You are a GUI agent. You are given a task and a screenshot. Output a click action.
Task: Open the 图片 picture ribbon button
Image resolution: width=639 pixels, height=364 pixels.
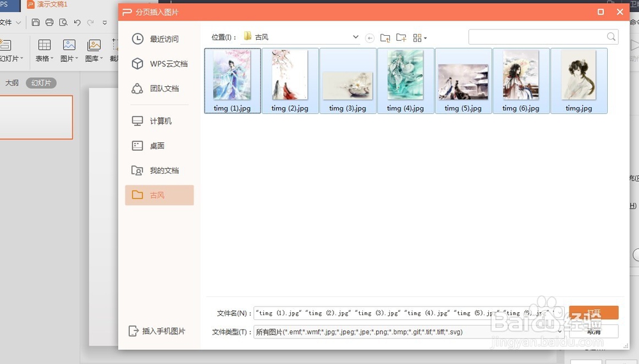(x=69, y=50)
